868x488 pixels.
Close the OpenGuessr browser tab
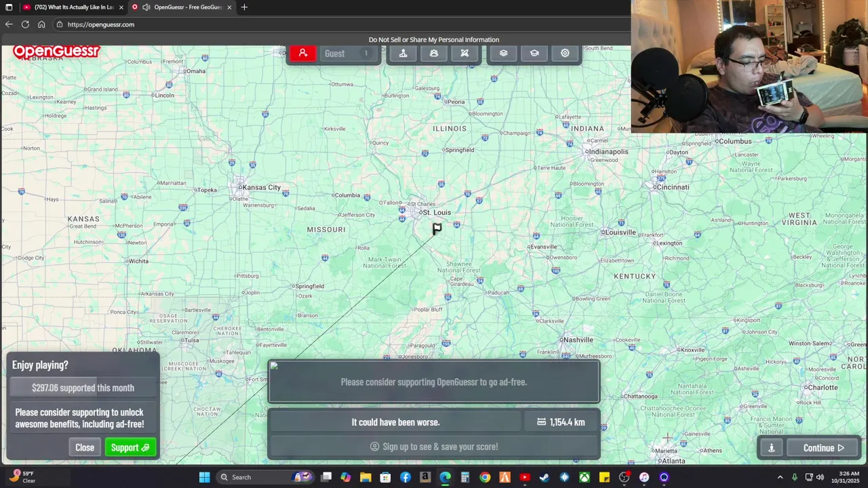coord(229,7)
